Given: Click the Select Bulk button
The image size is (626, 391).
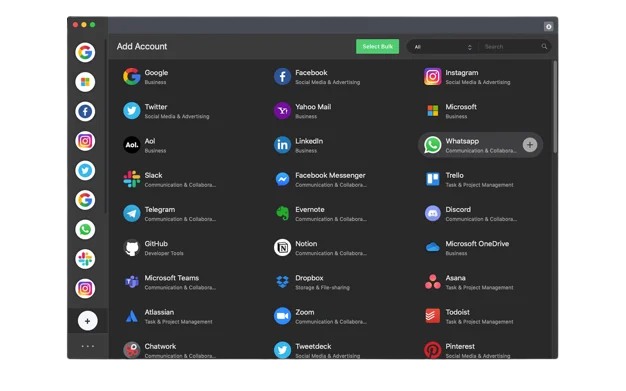Looking at the screenshot, I should 377,47.
